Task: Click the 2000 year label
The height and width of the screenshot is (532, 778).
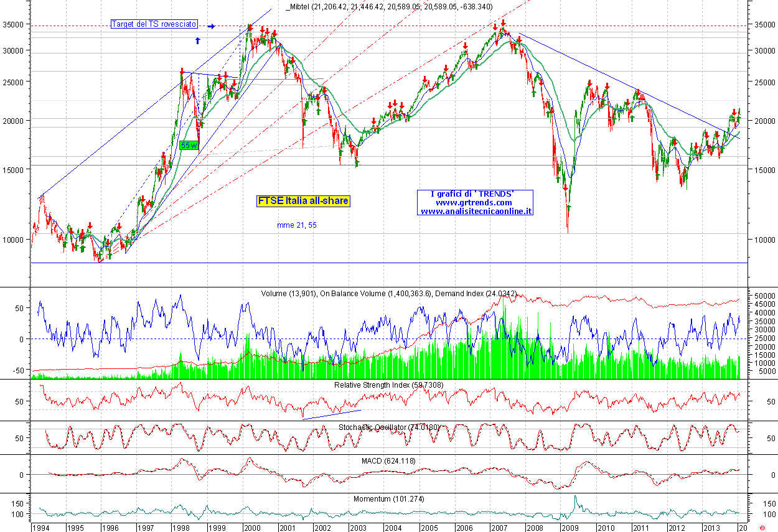Action: [252, 528]
